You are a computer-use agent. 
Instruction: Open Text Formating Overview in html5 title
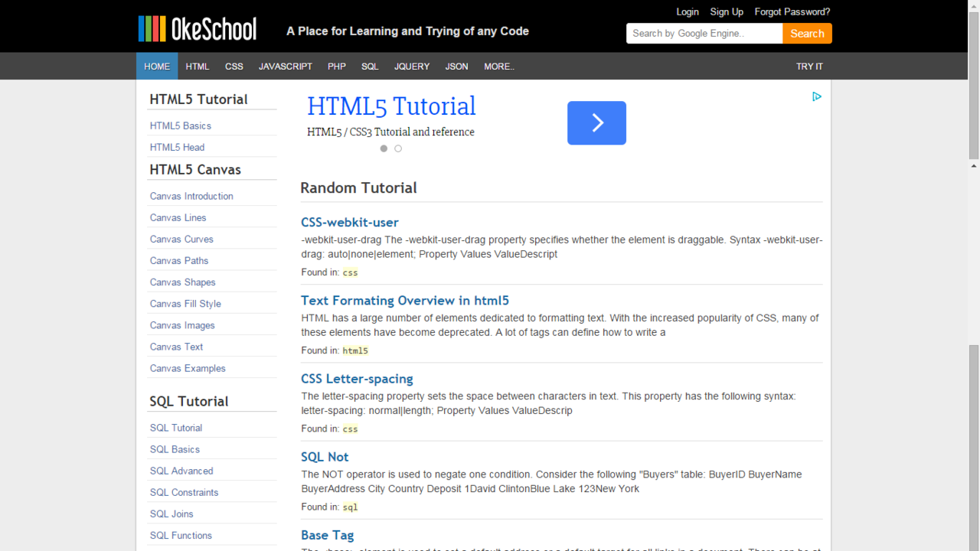(x=405, y=301)
